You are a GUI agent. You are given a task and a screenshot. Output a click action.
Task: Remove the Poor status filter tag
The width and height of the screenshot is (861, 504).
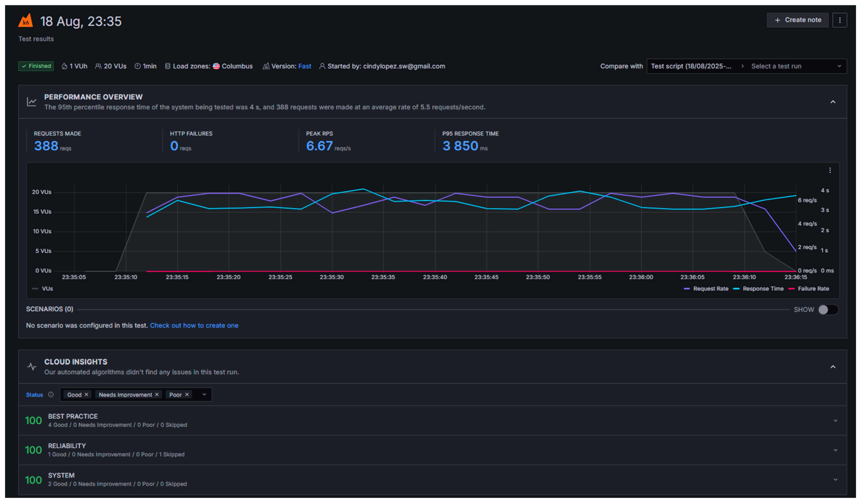(187, 394)
